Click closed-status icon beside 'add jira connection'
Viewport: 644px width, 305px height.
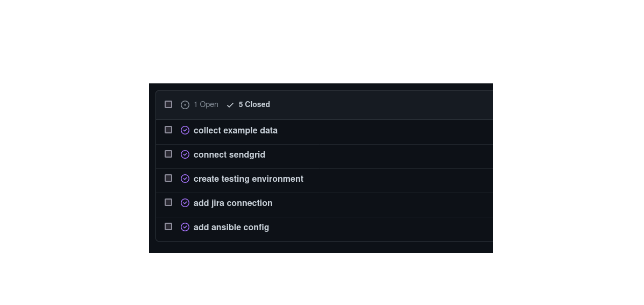tap(185, 203)
